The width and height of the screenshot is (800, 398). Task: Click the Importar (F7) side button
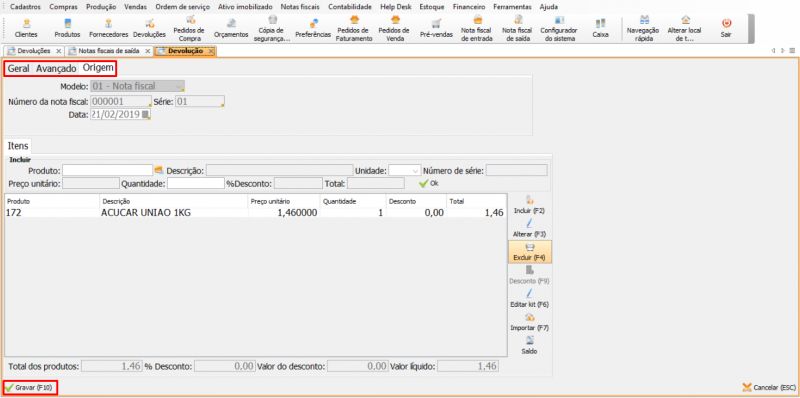[530, 322]
